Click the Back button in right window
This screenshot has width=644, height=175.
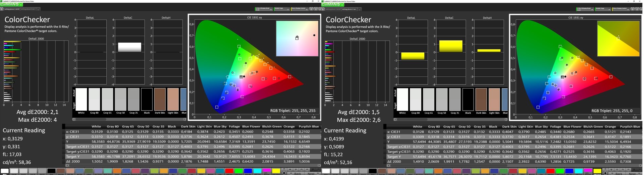tap(619, 173)
